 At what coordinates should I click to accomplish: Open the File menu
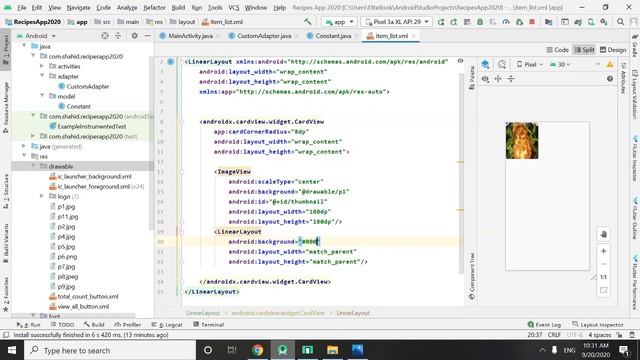pos(22,7)
